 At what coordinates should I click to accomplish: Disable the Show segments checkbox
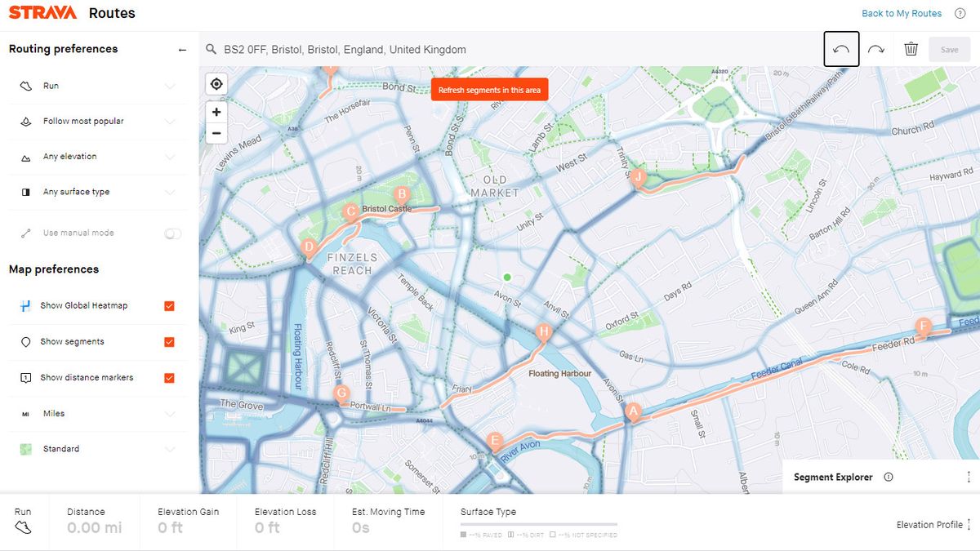pyautogui.click(x=169, y=341)
